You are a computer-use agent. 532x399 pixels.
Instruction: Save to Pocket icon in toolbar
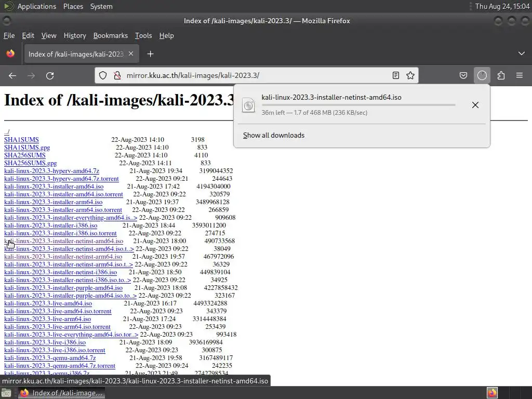coord(463,75)
